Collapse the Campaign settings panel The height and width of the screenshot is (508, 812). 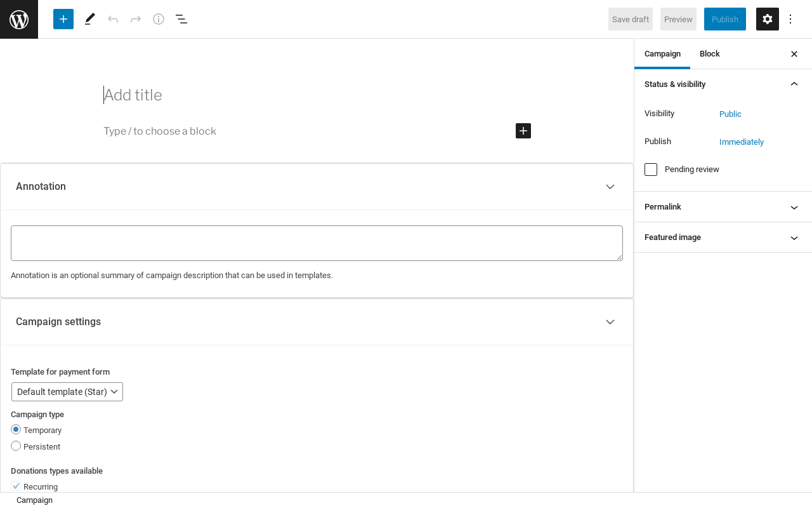(610, 322)
